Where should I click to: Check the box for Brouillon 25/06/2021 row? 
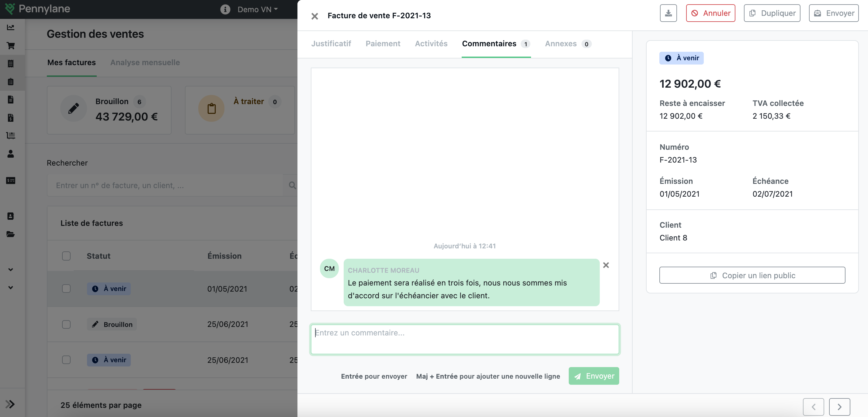click(x=66, y=324)
